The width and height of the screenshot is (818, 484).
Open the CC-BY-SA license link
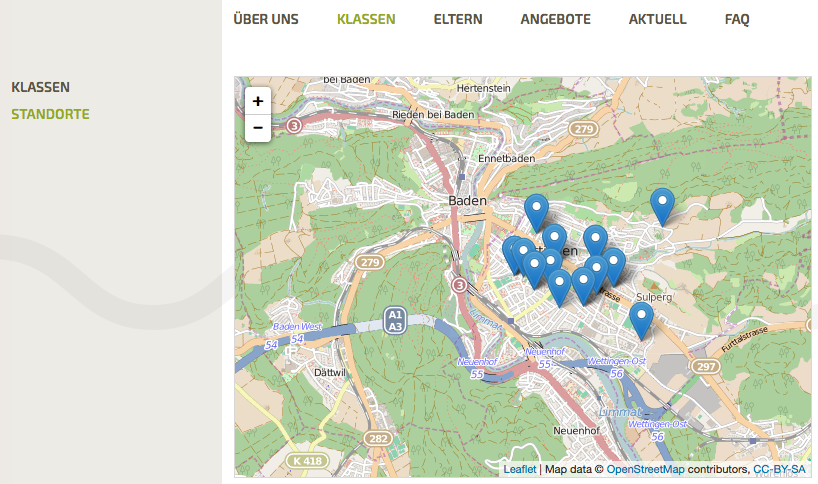tap(779, 469)
